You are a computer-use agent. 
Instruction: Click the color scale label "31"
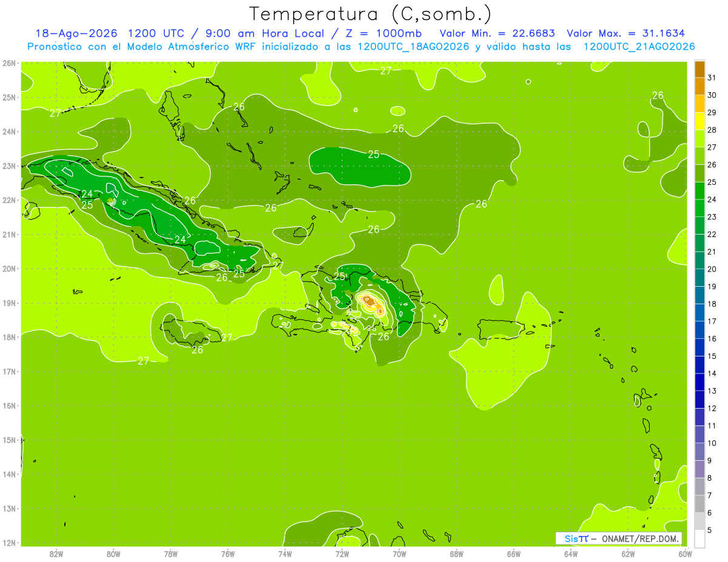coord(712,78)
